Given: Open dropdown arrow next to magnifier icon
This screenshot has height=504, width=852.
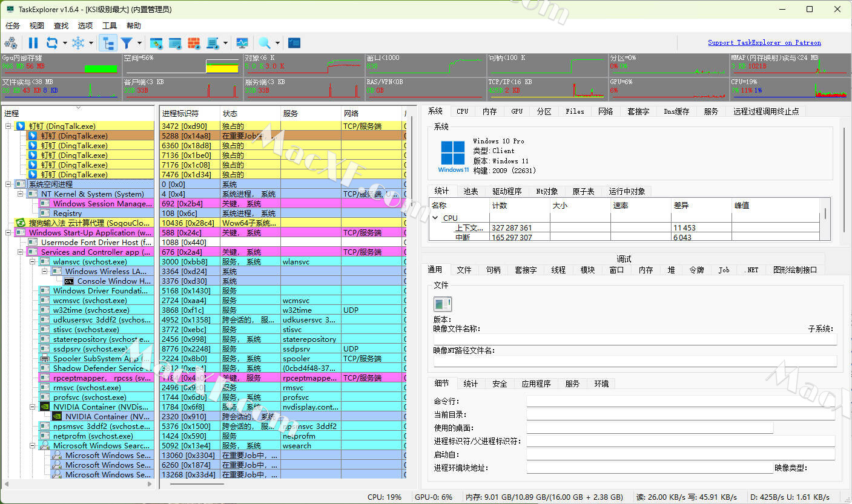Looking at the screenshot, I should (x=277, y=43).
